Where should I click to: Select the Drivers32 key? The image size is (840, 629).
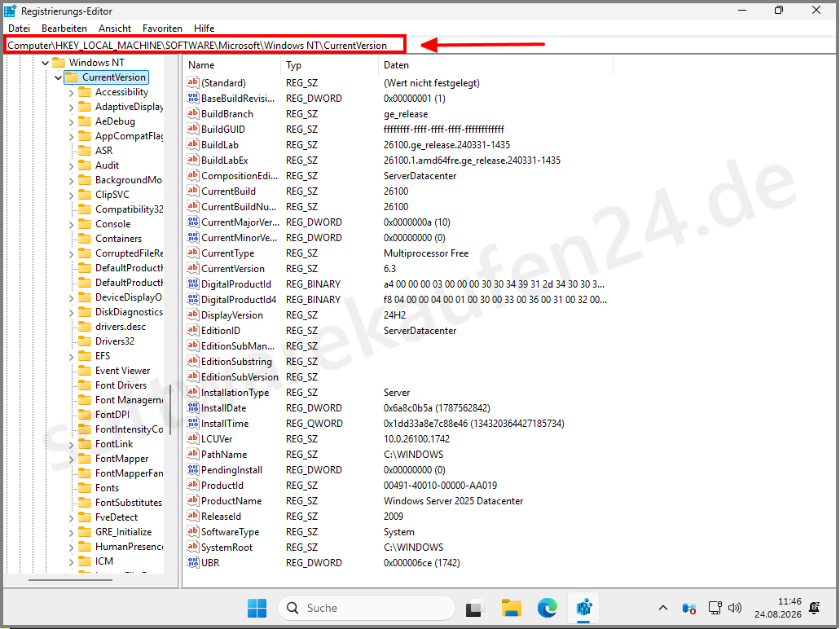pyautogui.click(x=115, y=341)
